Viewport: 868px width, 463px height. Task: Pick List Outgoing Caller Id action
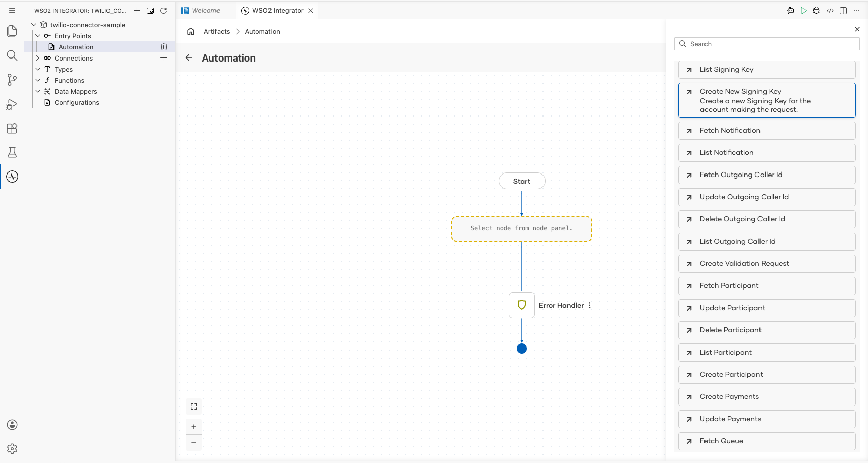coord(767,242)
